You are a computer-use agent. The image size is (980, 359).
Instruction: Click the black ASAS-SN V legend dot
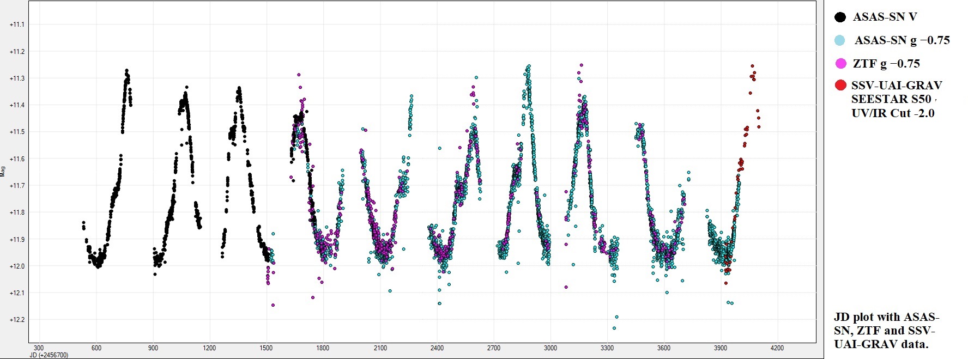[x=840, y=17]
